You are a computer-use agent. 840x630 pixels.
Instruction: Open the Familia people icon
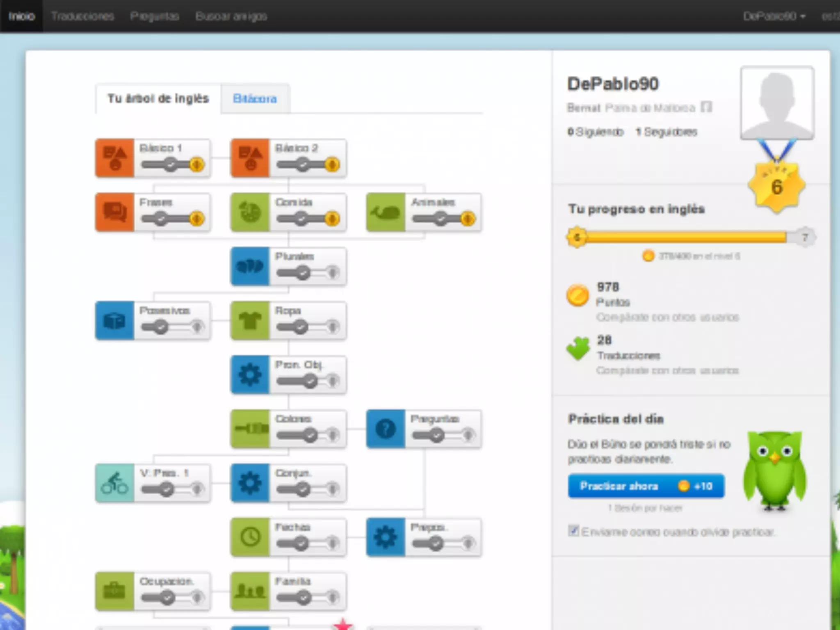(250, 591)
